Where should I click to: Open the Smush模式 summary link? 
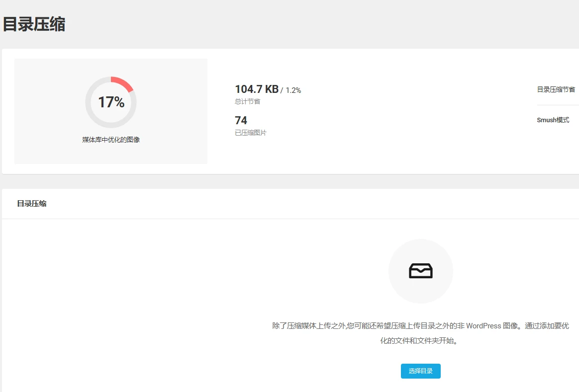(x=552, y=120)
